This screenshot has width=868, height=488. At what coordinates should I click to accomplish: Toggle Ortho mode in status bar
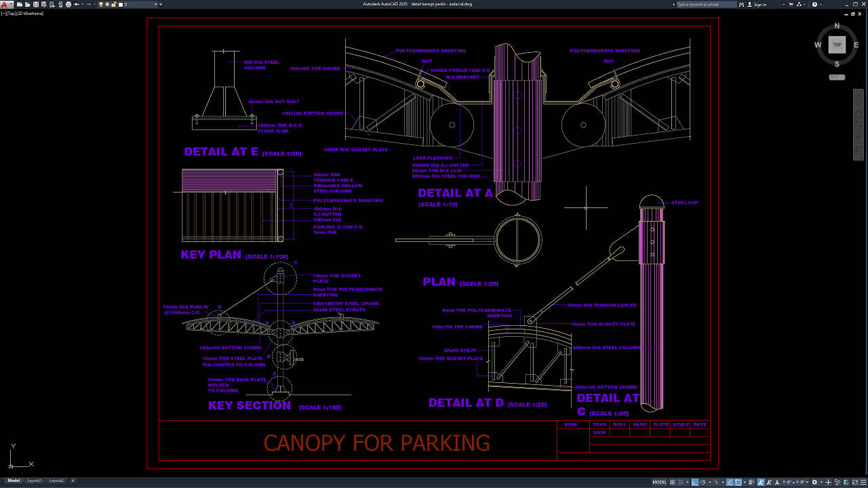694,482
